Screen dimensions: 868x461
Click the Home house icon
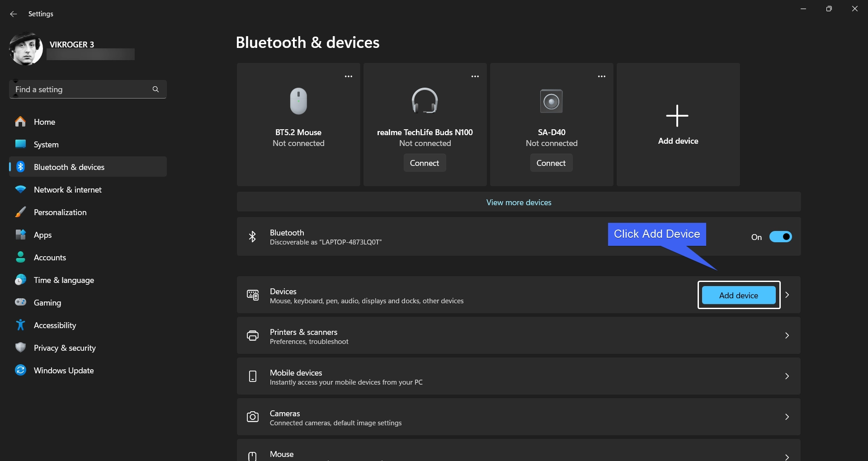pos(20,122)
